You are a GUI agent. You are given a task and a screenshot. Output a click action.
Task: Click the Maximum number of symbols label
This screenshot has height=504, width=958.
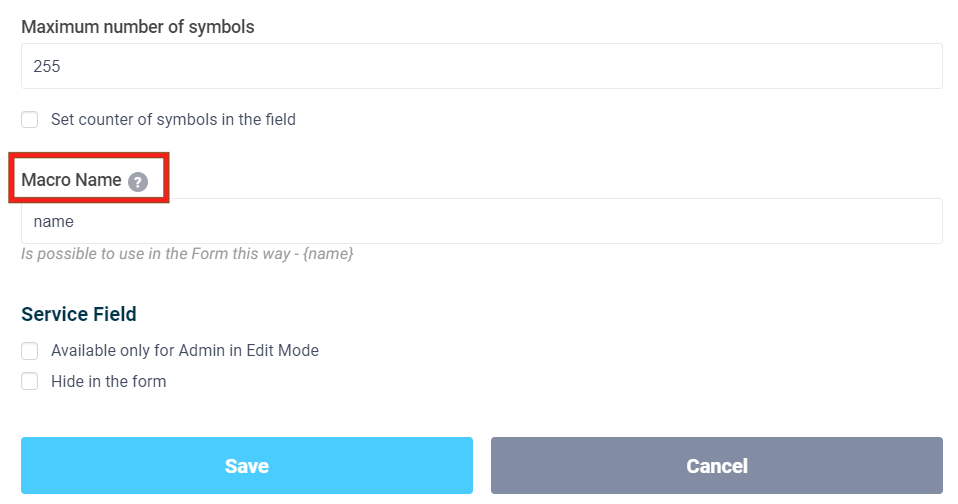(138, 27)
